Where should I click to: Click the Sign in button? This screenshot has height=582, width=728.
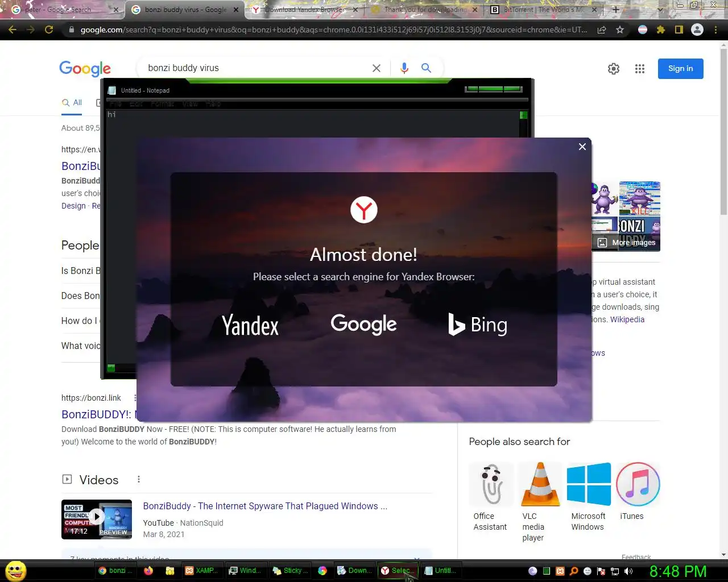point(681,69)
